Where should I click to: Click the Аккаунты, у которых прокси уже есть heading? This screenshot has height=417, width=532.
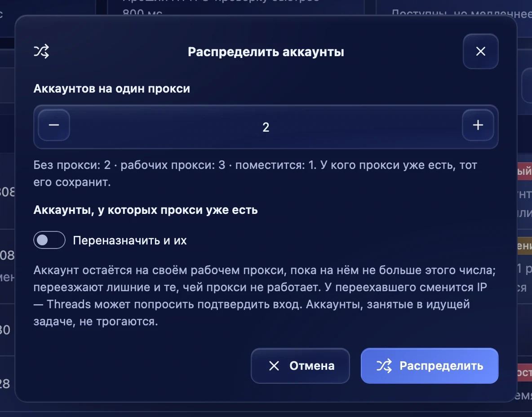coord(146,210)
